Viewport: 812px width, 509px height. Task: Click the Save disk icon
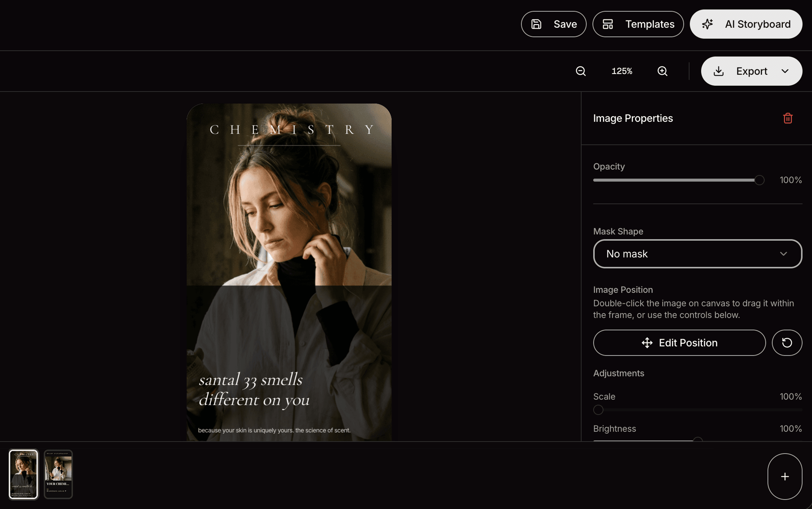point(536,24)
